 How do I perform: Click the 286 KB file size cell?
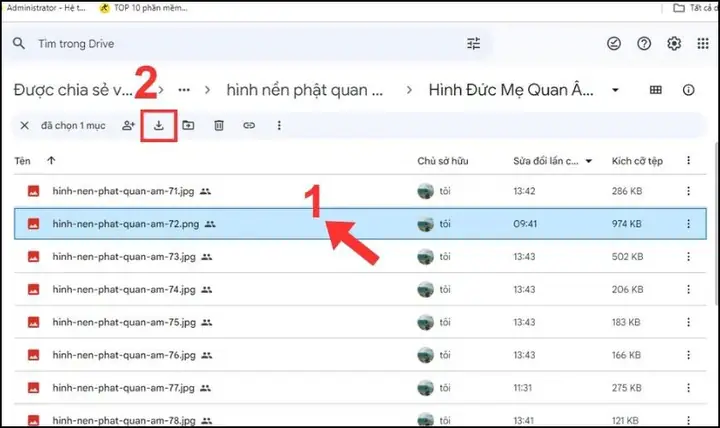[x=627, y=191]
